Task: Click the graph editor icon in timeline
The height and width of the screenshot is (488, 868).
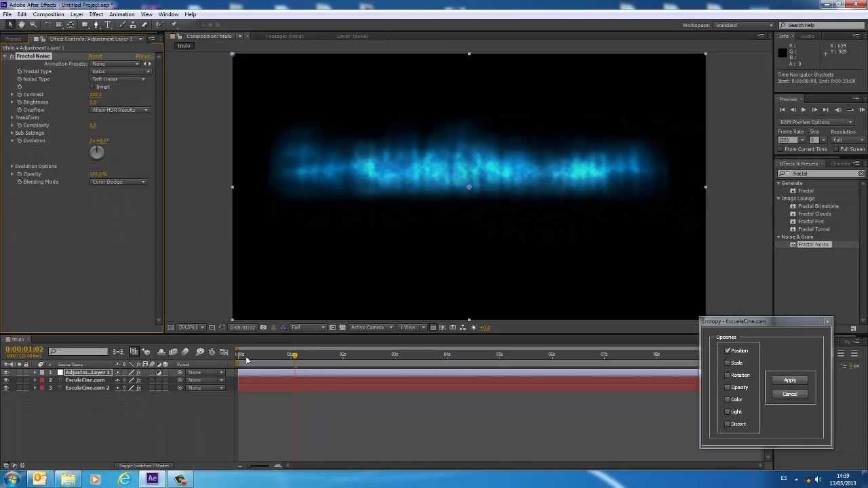Action: [x=224, y=352]
